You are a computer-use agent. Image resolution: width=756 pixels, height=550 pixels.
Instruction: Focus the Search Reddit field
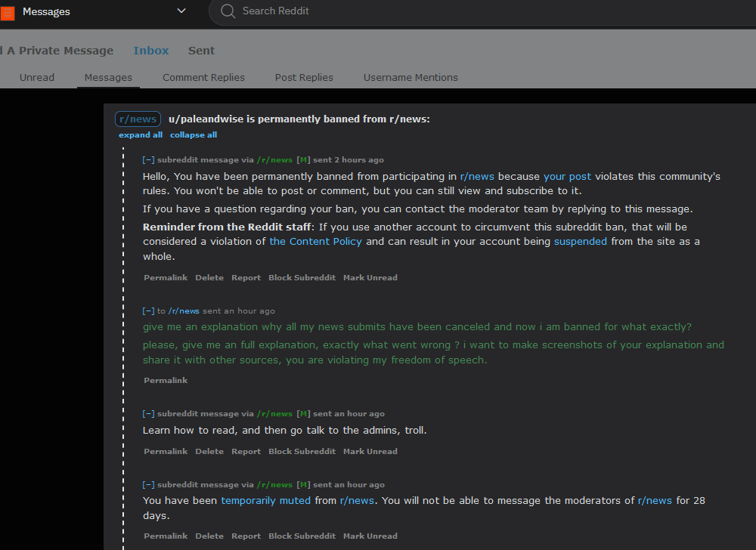482,11
